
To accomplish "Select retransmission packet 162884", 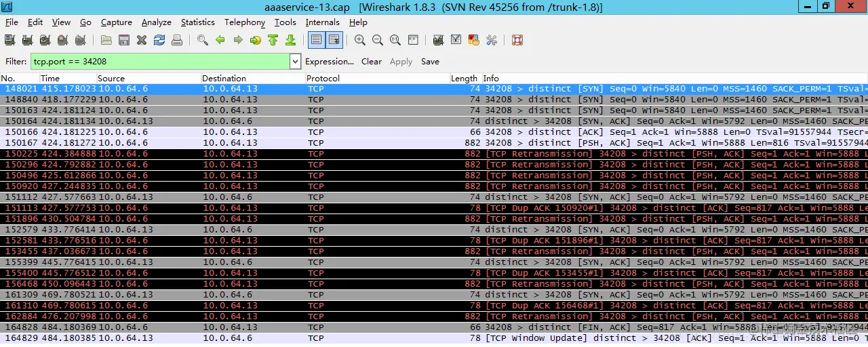I will coord(434,317).
